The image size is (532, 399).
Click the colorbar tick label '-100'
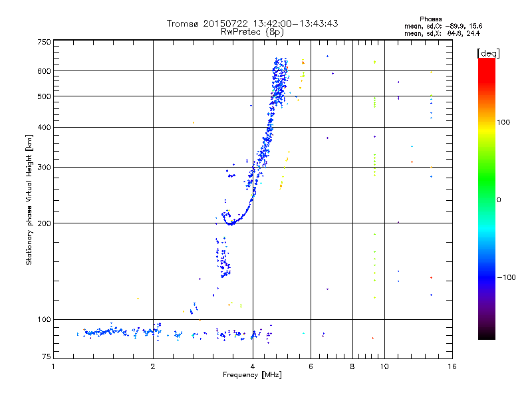click(x=506, y=277)
